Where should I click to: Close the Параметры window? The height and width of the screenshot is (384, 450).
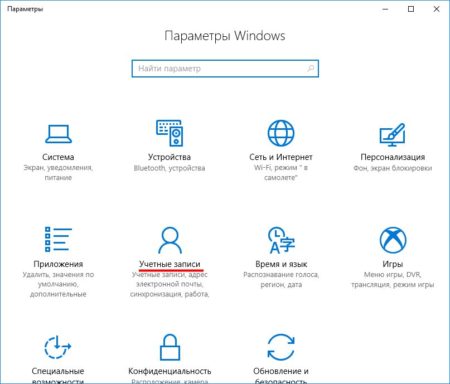pos(436,9)
